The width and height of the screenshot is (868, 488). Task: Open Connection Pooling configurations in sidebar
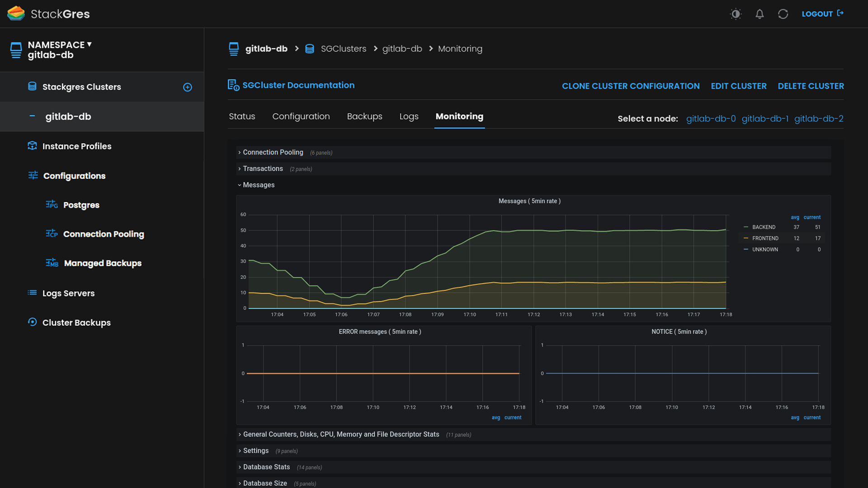coord(104,234)
